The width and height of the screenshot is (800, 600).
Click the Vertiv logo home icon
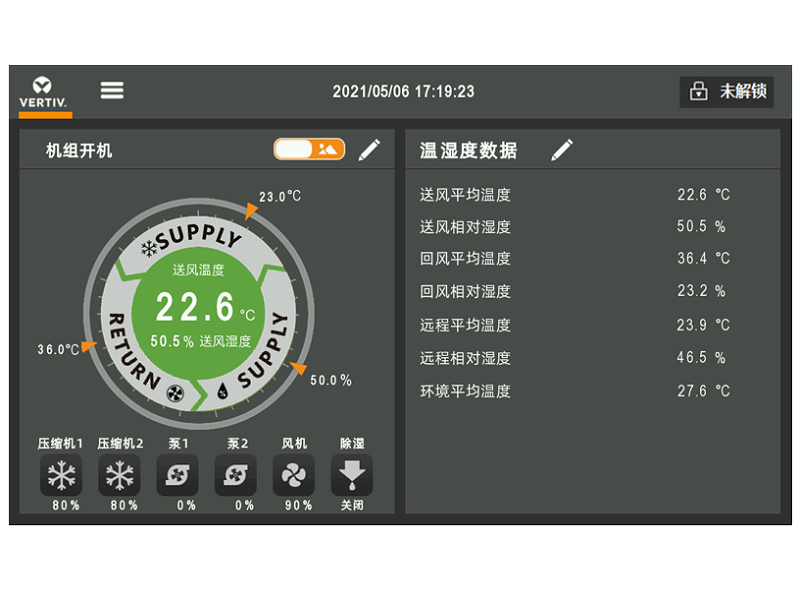[x=45, y=92]
